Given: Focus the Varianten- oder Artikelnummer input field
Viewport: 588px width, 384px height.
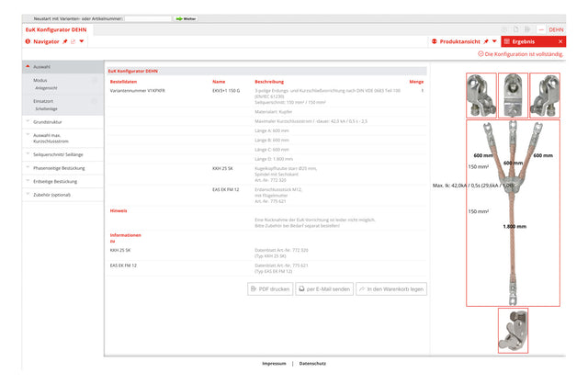Looking at the screenshot, I should coord(148,18).
